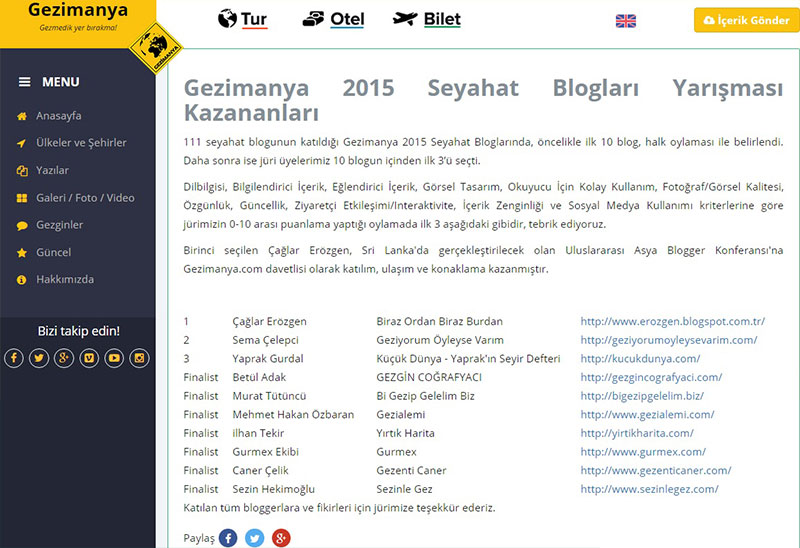Open Hakkımızda in the sidebar menu
800x548 pixels.
[65, 279]
